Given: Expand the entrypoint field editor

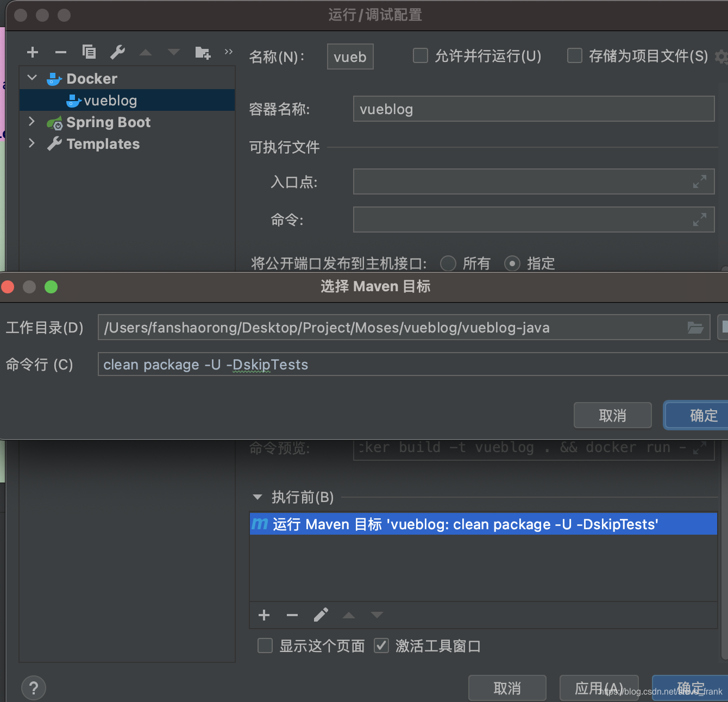Looking at the screenshot, I should tap(700, 181).
